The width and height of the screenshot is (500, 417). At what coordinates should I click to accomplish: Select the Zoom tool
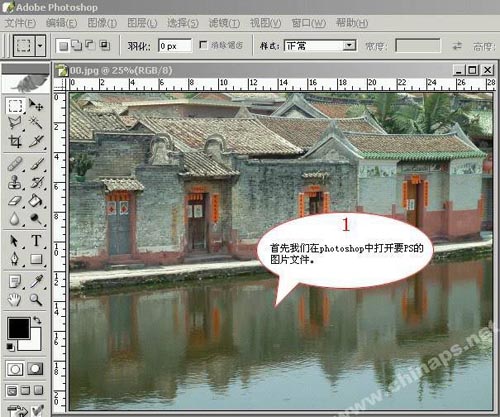(36, 300)
